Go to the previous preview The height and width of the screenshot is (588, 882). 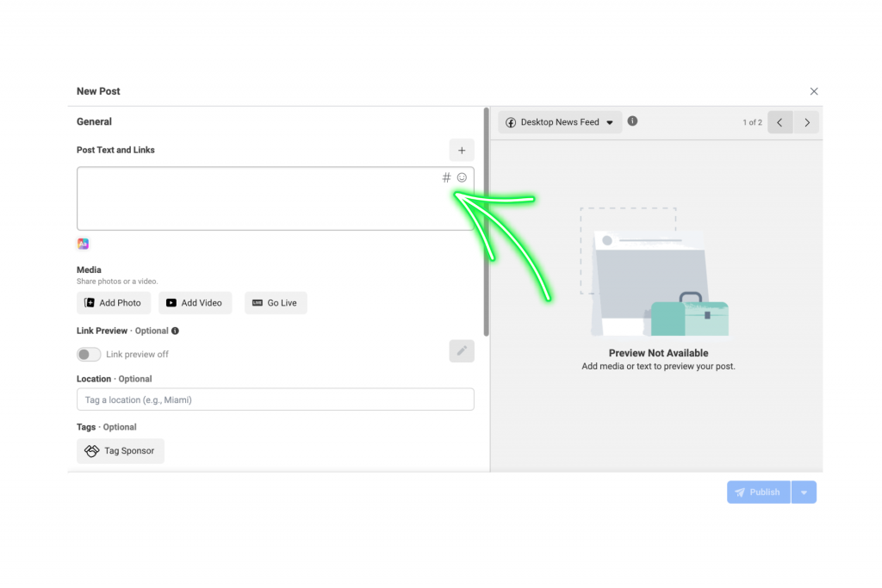coord(780,122)
